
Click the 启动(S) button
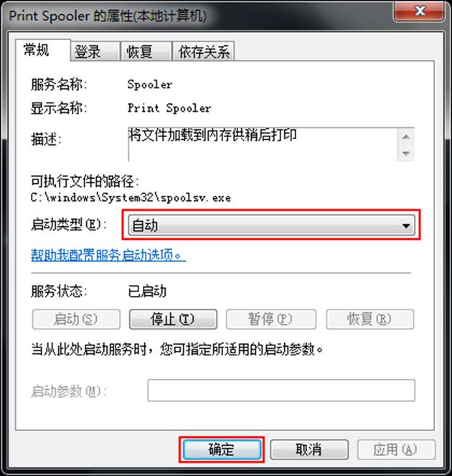pos(76,319)
